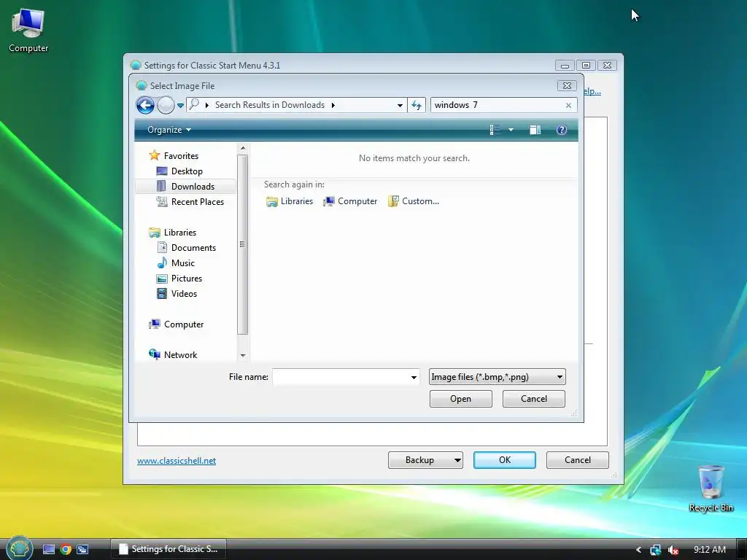Image resolution: width=747 pixels, height=560 pixels.
Task: Open Recent Places in Favorites
Action: tap(197, 202)
